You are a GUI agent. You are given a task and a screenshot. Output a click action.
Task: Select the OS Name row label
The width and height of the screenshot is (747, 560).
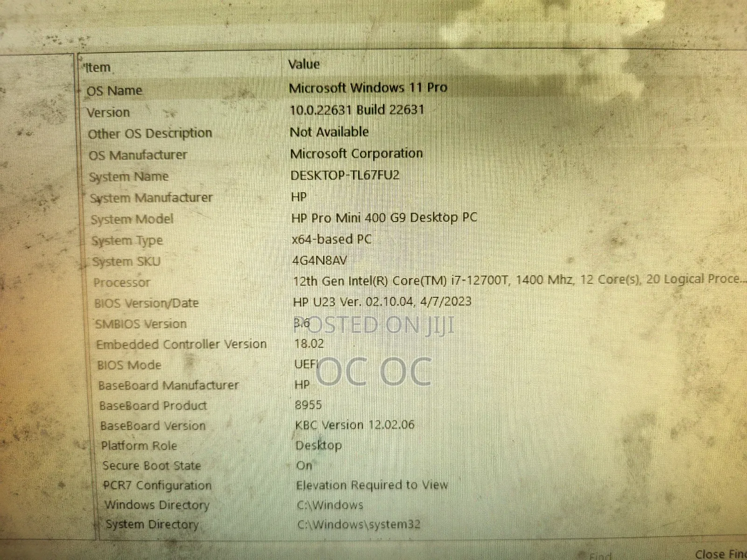click(x=114, y=91)
